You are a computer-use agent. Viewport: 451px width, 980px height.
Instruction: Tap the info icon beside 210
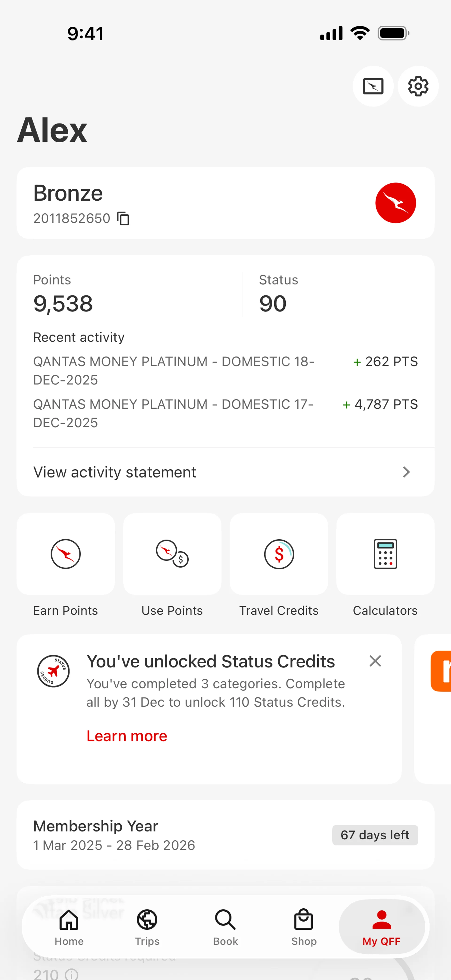tap(71, 975)
